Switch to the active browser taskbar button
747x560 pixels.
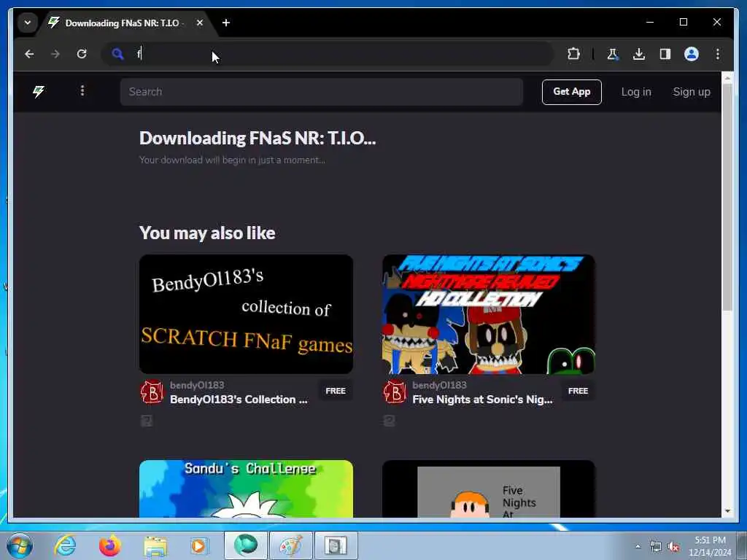(x=246, y=545)
